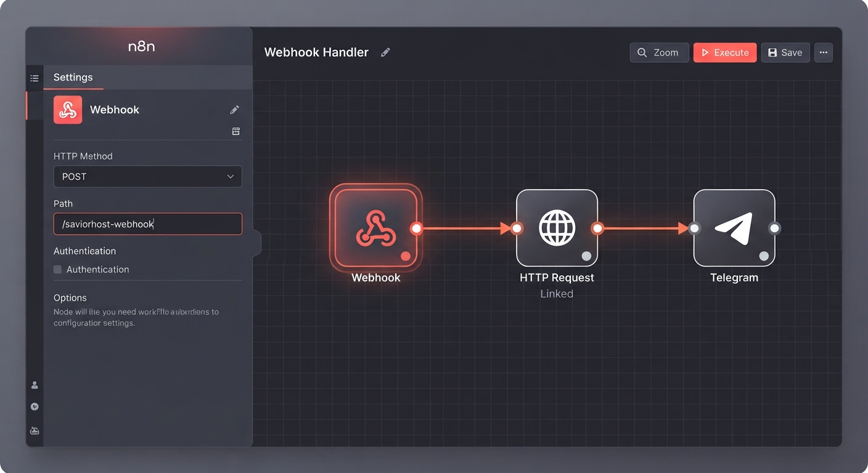
Task: Click the cloud icon at sidebar bottom
Action: 35,431
